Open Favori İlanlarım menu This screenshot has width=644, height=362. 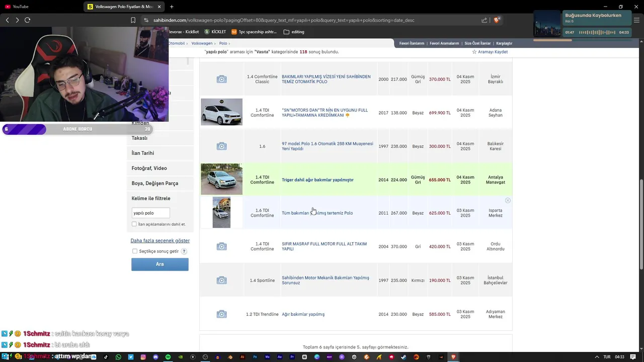[412, 43]
